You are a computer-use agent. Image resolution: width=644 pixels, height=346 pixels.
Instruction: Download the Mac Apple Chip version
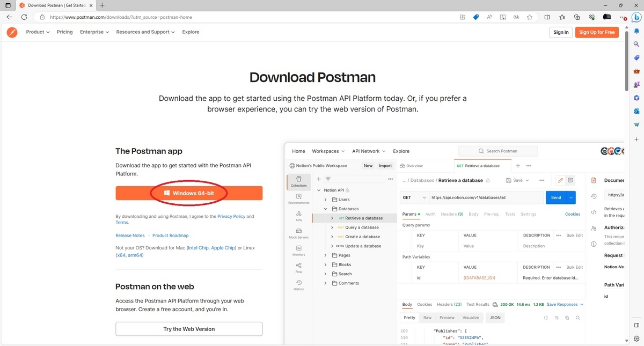[x=223, y=248]
